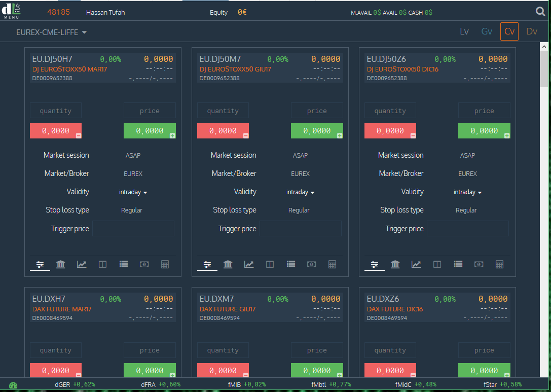The height and width of the screenshot is (392, 551).
Task: Focus quantity field in EU.DJ50M7 card
Action: coord(223,111)
